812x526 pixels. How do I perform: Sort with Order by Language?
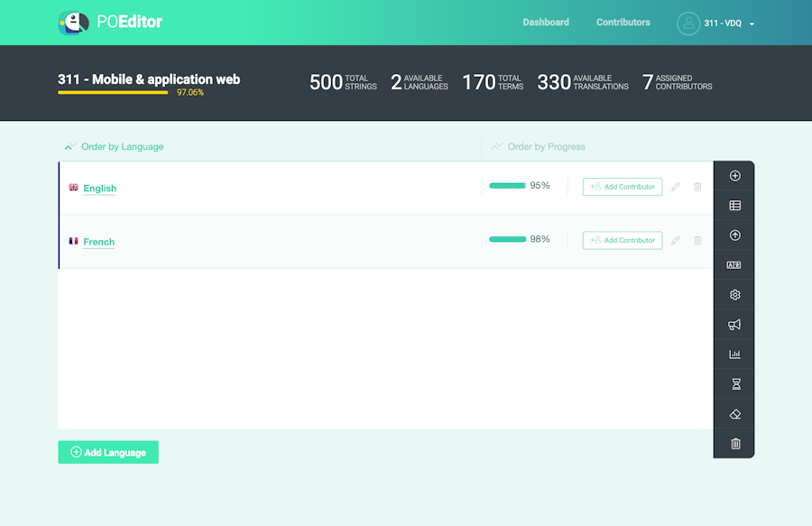pos(114,147)
